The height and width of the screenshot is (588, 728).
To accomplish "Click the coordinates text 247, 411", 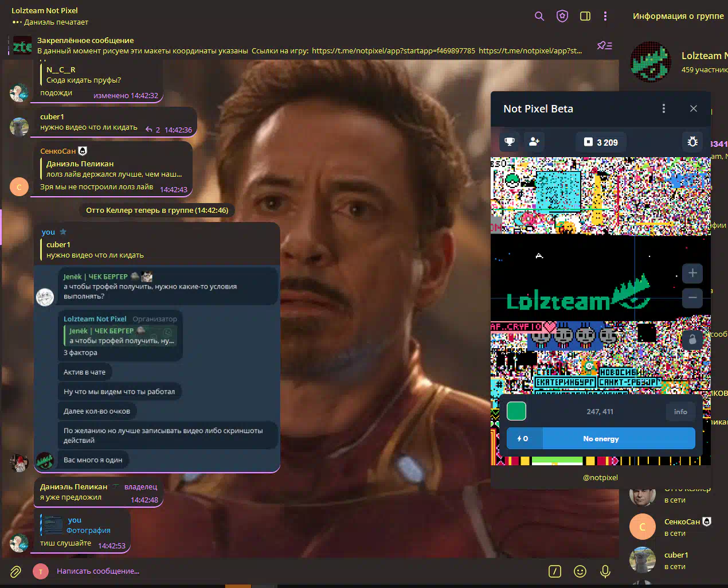I will pyautogui.click(x=600, y=411).
